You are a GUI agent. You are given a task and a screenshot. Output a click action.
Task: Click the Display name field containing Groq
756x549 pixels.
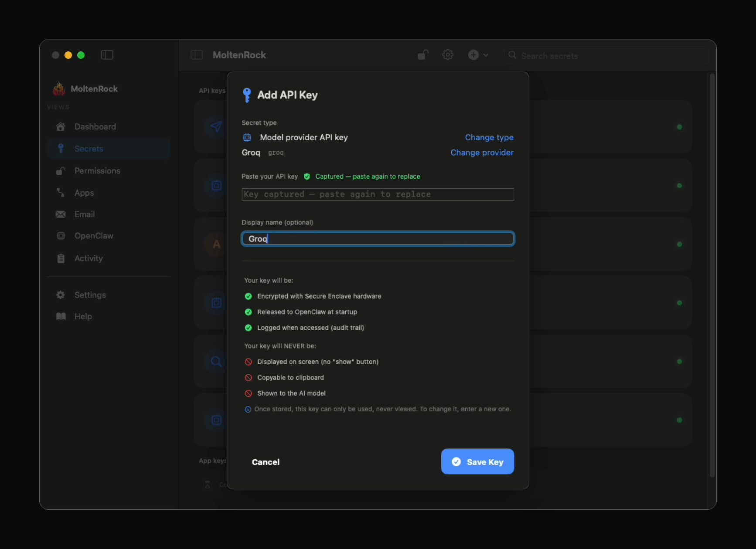[x=378, y=239]
